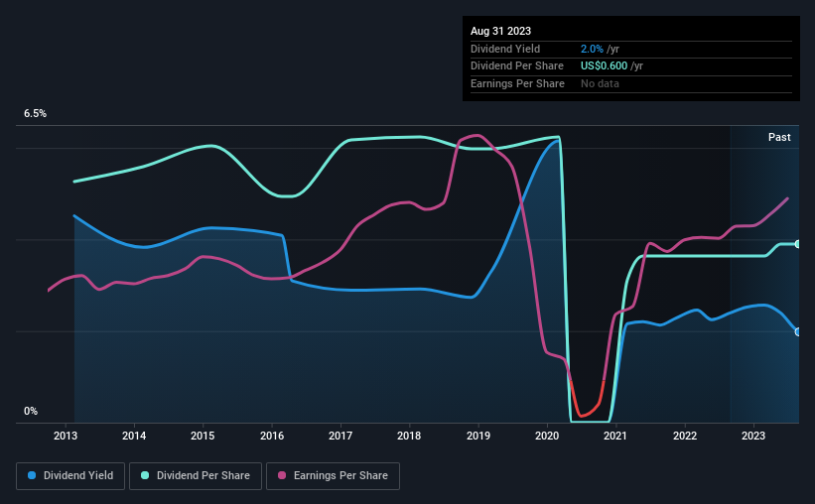Click the teal Dividend Per Share legend dot
This screenshot has width=815, height=504.
coord(145,475)
